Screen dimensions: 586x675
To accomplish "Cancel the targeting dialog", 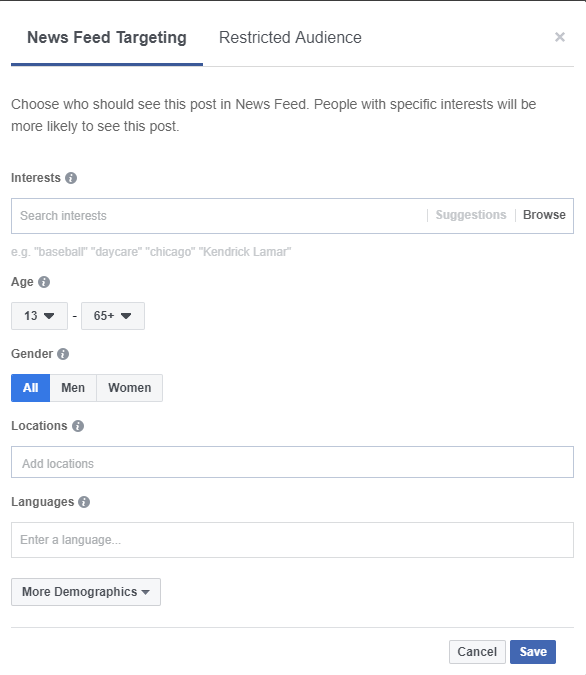I will 477,652.
